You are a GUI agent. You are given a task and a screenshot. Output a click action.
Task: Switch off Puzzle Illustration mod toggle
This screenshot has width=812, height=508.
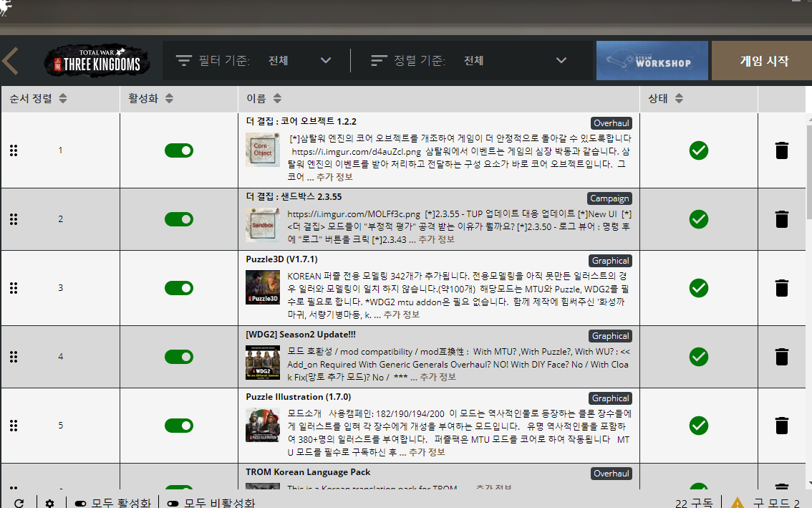[x=178, y=426]
